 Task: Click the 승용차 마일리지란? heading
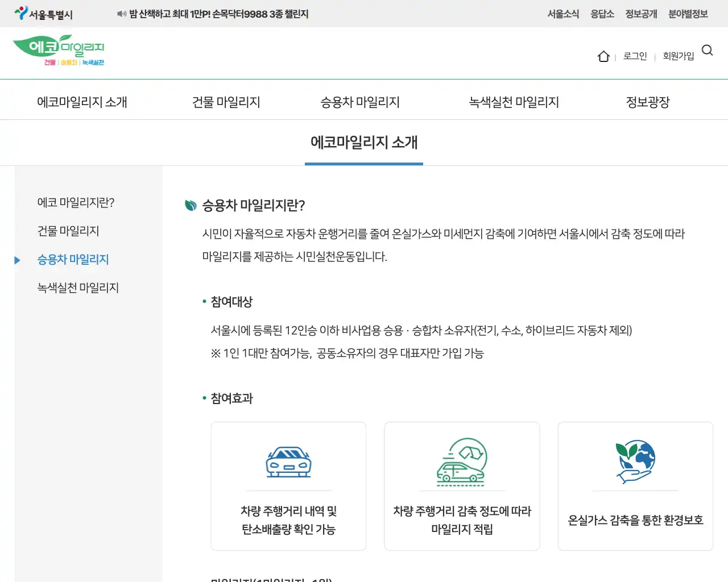tap(254, 205)
